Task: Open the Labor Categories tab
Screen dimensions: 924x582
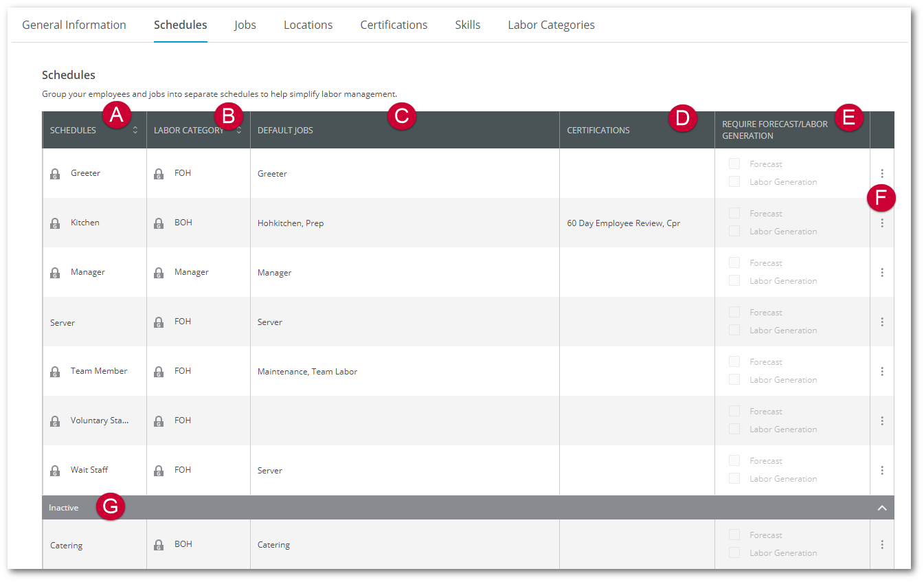Action: (x=552, y=25)
